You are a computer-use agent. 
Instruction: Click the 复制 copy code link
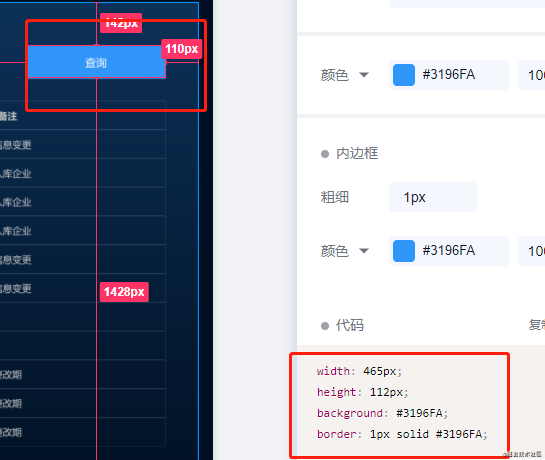click(536, 325)
